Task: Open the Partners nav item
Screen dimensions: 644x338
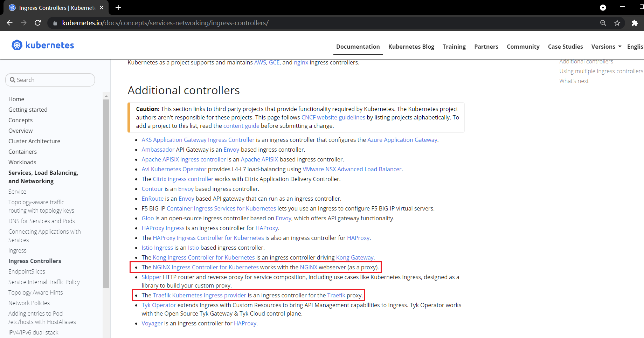Action: (x=486, y=47)
